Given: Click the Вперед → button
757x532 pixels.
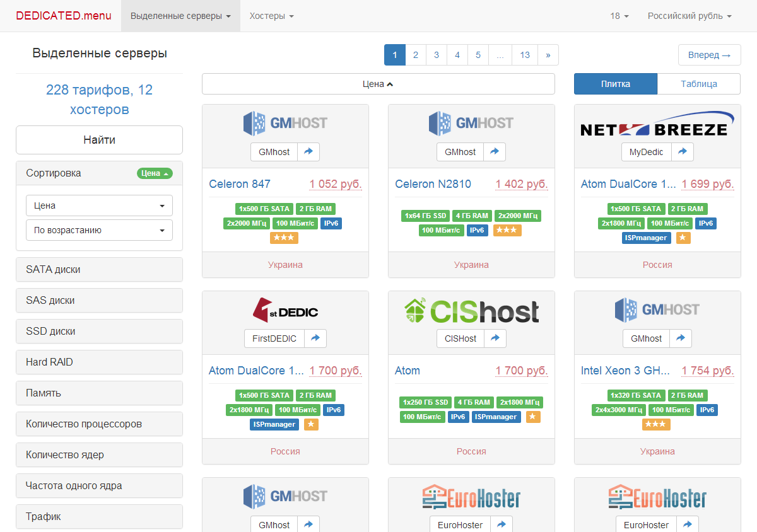Looking at the screenshot, I should coord(710,55).
